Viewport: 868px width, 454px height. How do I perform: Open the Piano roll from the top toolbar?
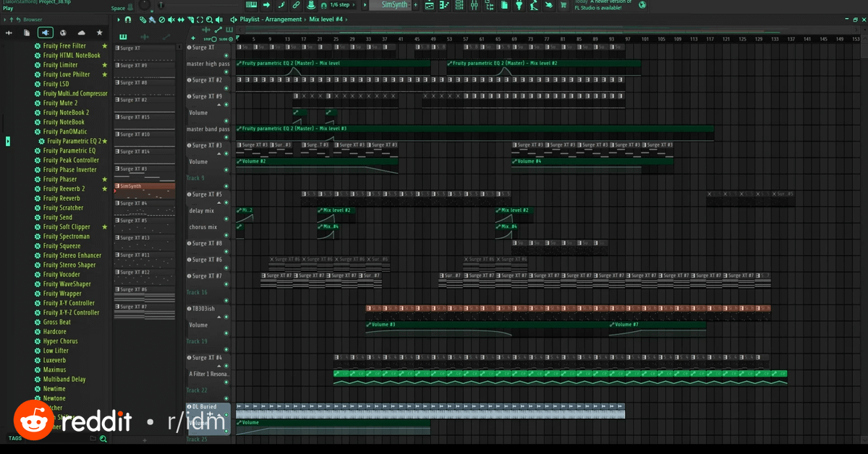[x=444, y=6]
